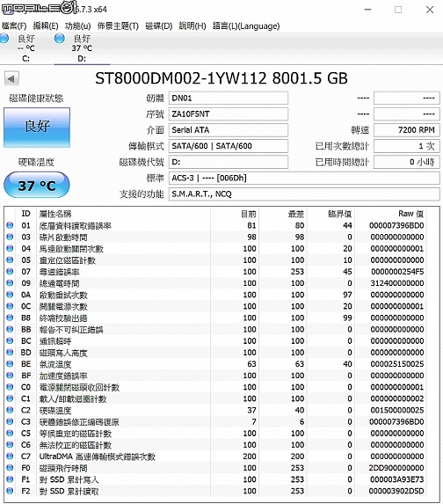
Task: Open the 功能(u) menu
Action: [x=77, y=26]
